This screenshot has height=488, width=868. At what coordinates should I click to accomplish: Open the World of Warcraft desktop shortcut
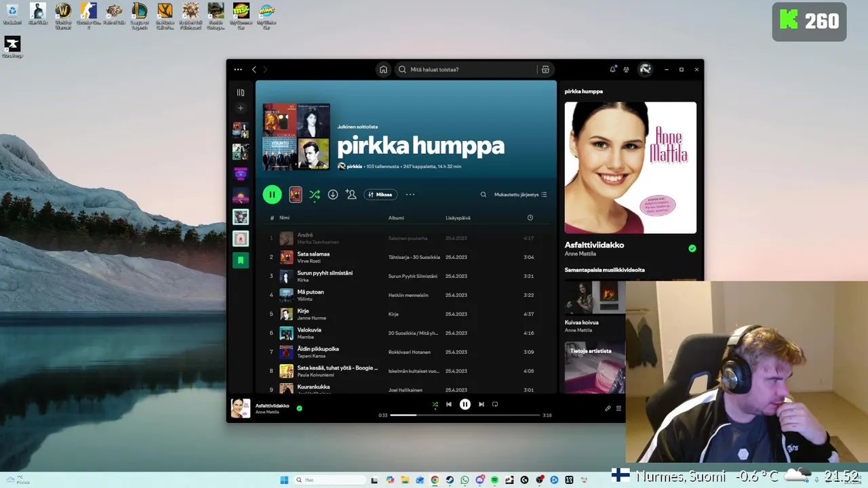tap(63, 15)
